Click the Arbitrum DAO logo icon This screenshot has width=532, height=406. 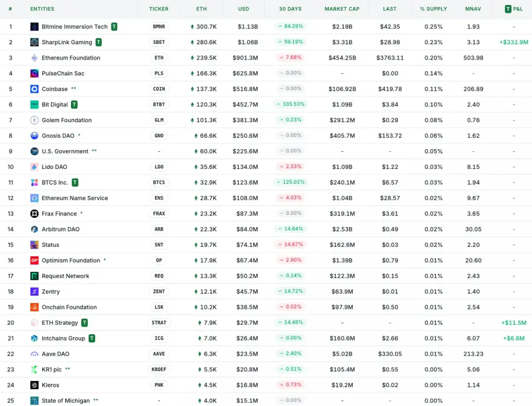click(x=34, y=229)
